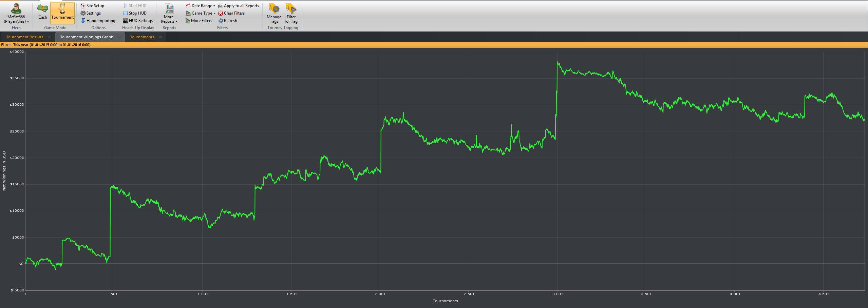Click the '1 501' x-axis label
Viewport: 868px width, 308px height.
coord(292,294)
